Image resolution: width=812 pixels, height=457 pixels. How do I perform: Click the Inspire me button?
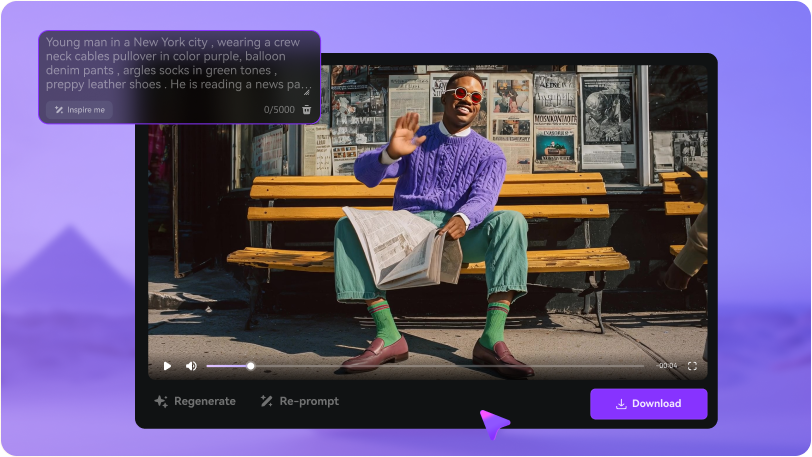click(x=80, y=110)
